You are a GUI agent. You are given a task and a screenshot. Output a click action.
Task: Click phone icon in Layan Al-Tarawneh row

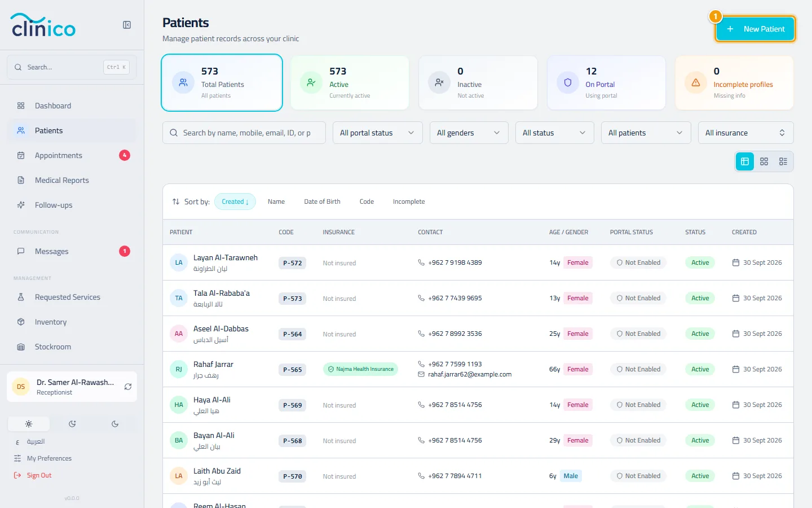[x=421, y=262]
